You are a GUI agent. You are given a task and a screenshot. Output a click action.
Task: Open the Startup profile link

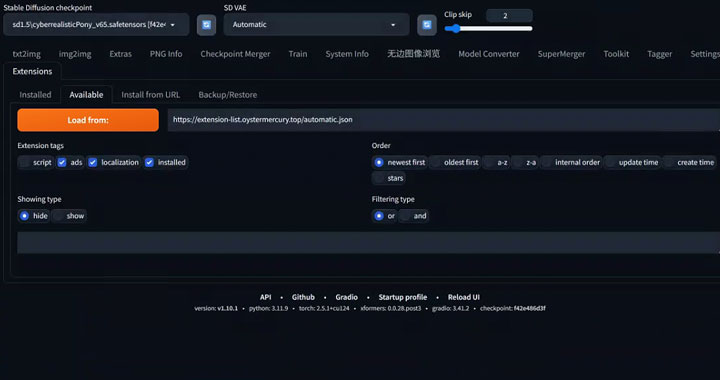(x=403, y=297)
